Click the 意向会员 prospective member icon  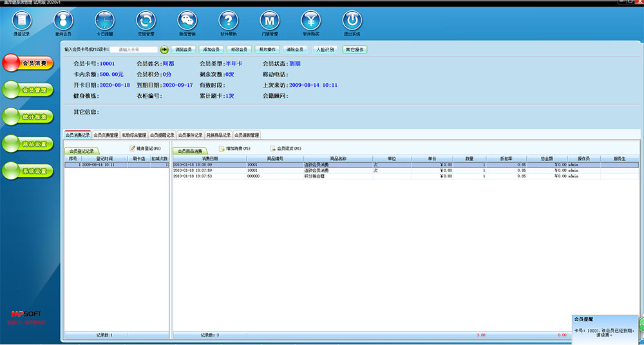tap(63, 21)
